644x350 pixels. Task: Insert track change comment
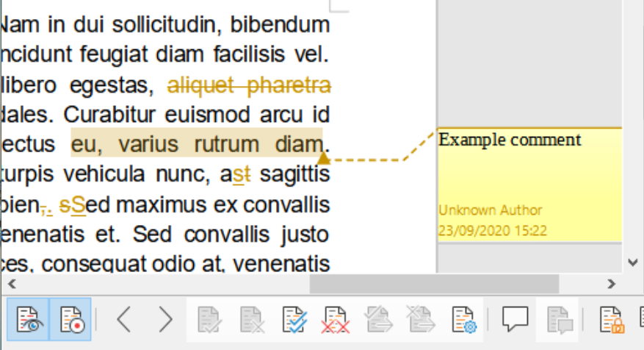coord(559,320)
